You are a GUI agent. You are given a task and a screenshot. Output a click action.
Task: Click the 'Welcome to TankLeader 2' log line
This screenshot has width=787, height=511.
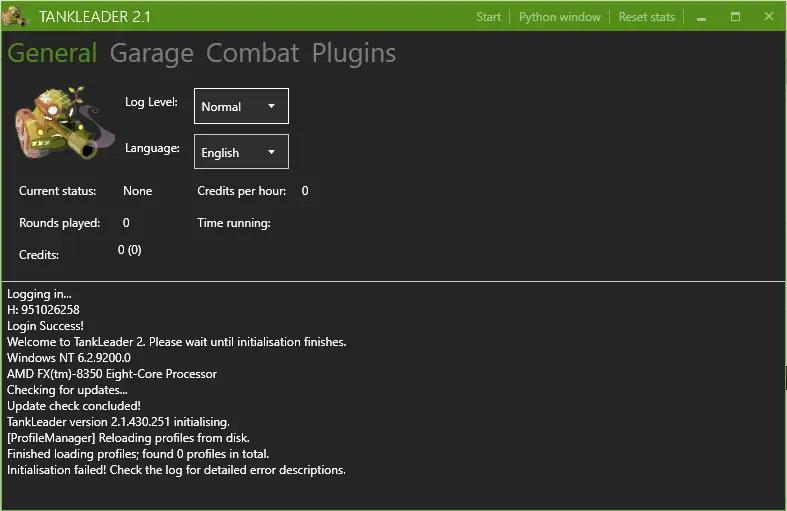click(177, 342)
